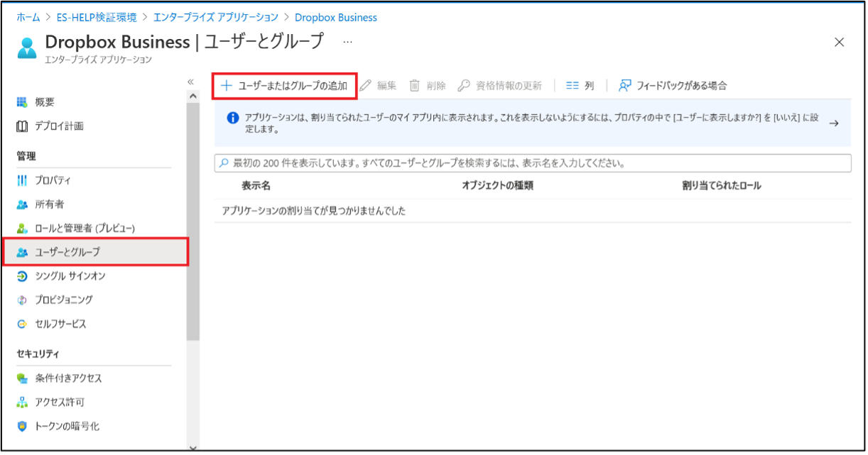The height and width of the screenshot is (455, 868).
Task: Click the 編集 toolbar button
Action: point(378,86)
